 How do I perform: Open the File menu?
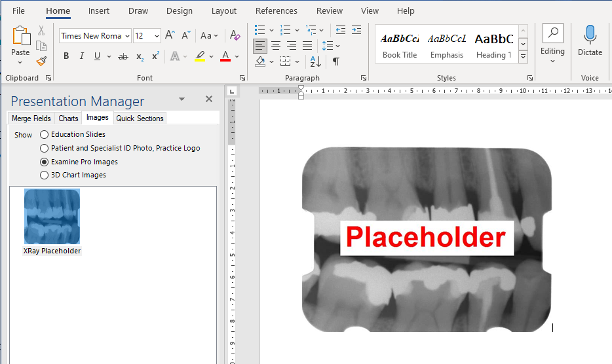point(18,11)
